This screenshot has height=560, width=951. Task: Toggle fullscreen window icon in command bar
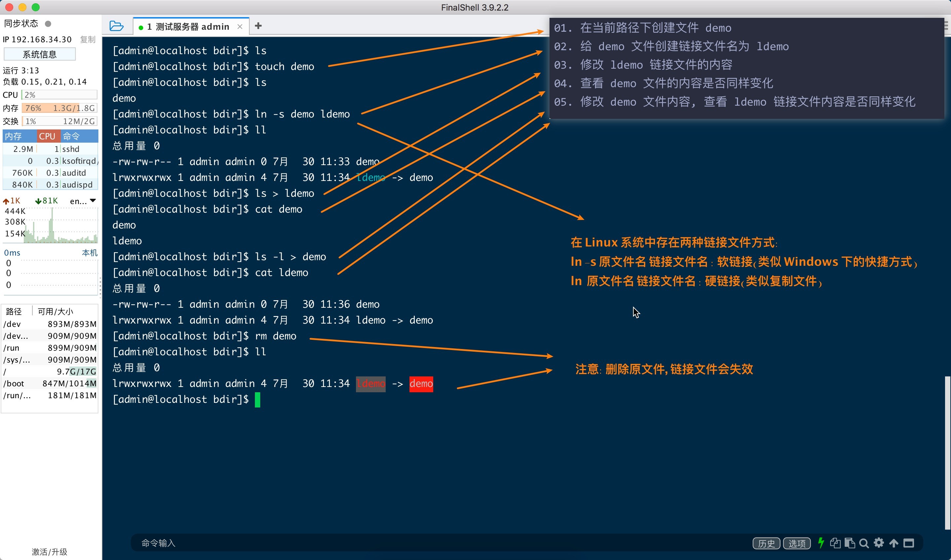[909, 543]
